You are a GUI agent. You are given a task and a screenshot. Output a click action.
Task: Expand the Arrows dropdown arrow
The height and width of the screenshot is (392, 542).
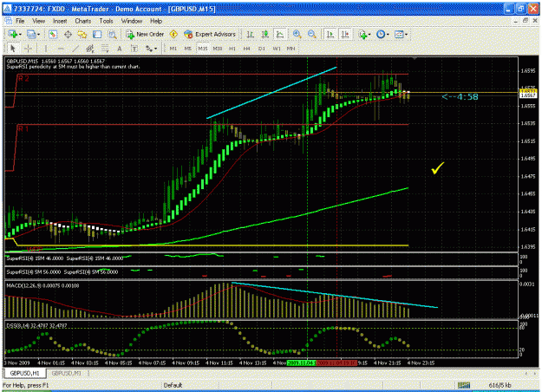coord(156,49)
